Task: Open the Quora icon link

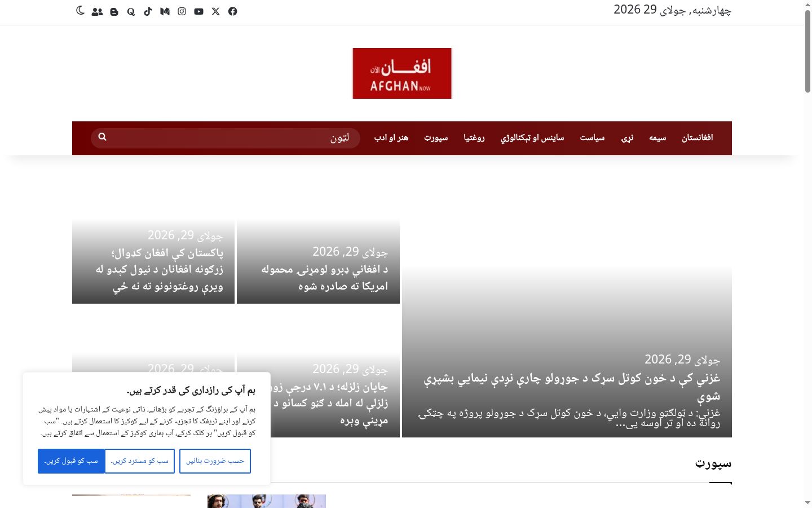Action: click(x=131, y=11)
